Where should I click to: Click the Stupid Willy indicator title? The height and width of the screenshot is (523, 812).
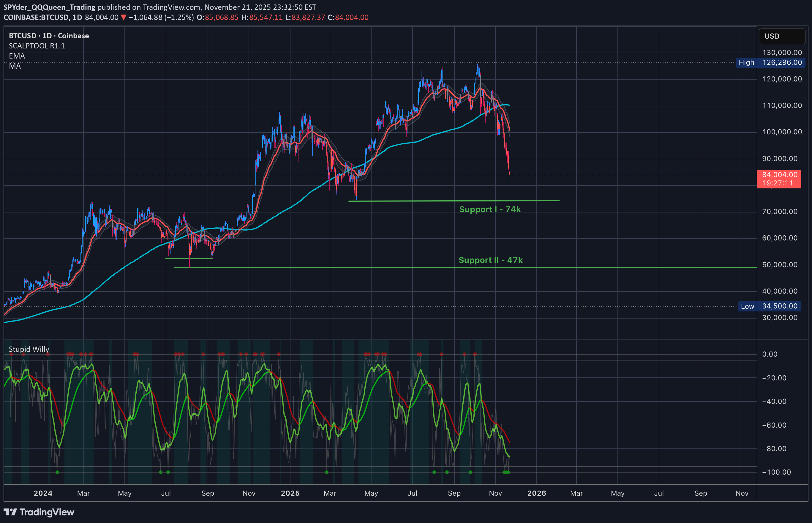click(x=29, y=349)
